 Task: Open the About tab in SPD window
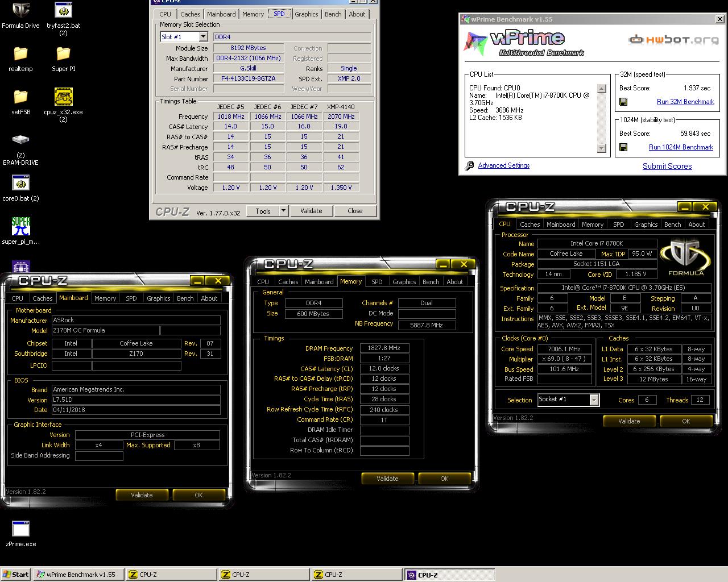point(357,14)
